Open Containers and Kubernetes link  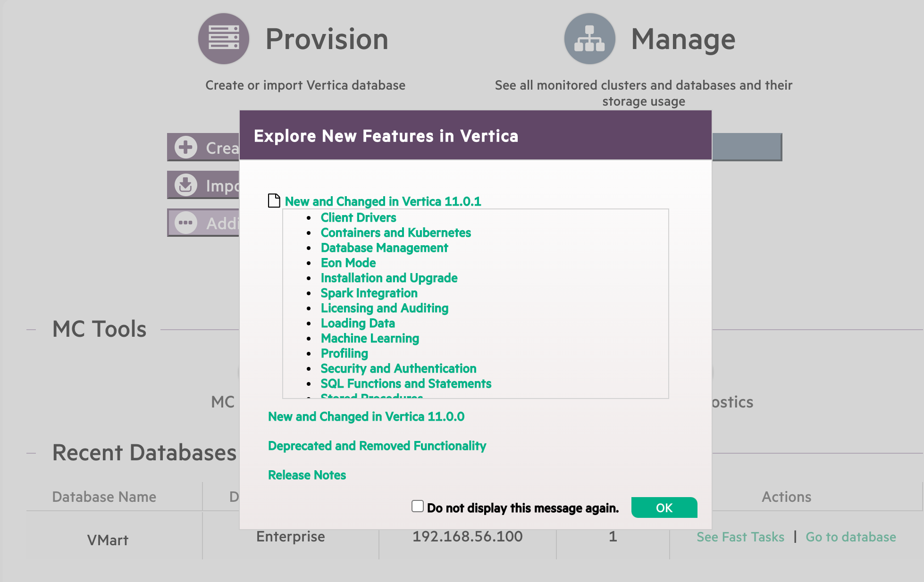pos(395,233)
